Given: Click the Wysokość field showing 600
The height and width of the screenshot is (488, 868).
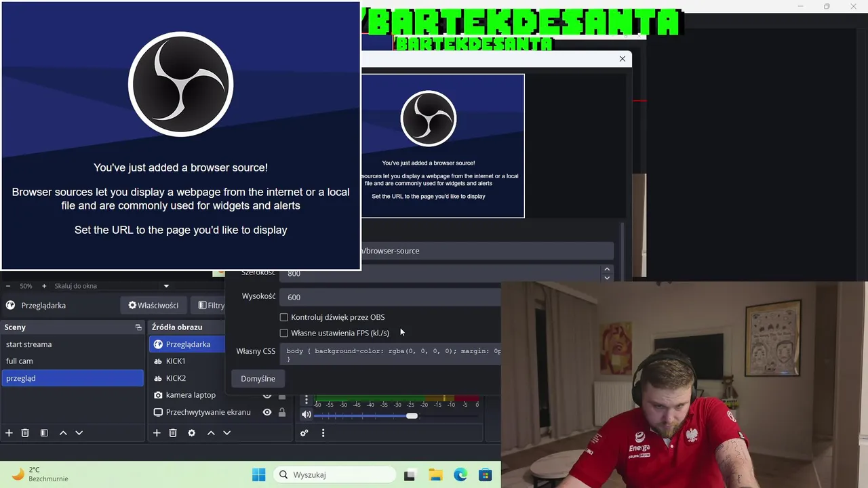Looking at the screenshot, I should click(390, 297).
